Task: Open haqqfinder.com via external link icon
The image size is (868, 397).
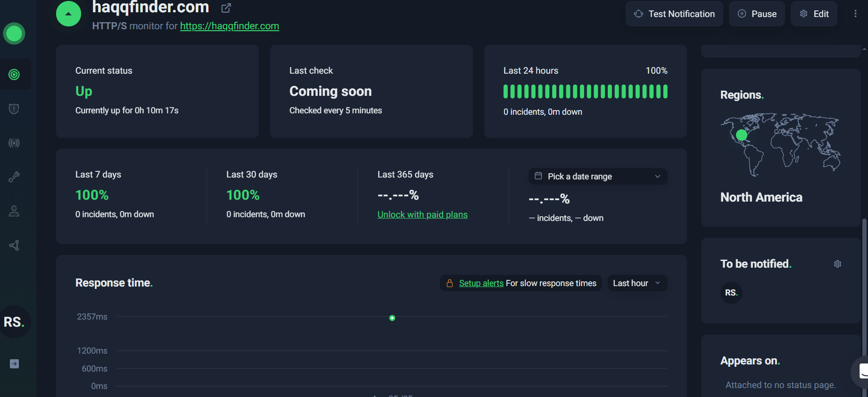Action: [x=226, y=8]
